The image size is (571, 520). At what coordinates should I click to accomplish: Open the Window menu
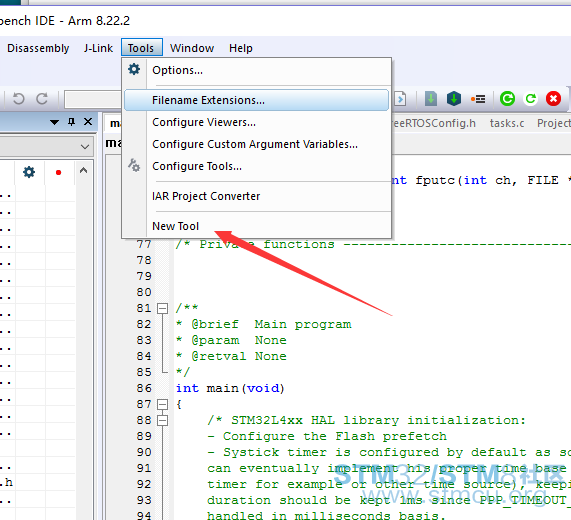192,48
